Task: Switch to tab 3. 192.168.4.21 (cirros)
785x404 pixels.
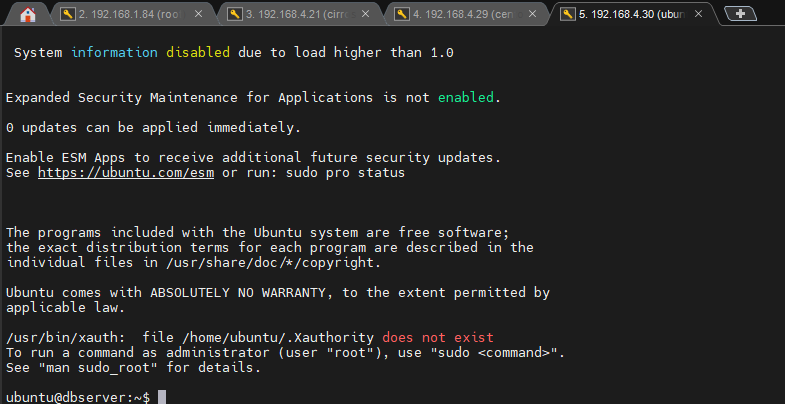Action: pyautogui.click(x=300, y=15)
